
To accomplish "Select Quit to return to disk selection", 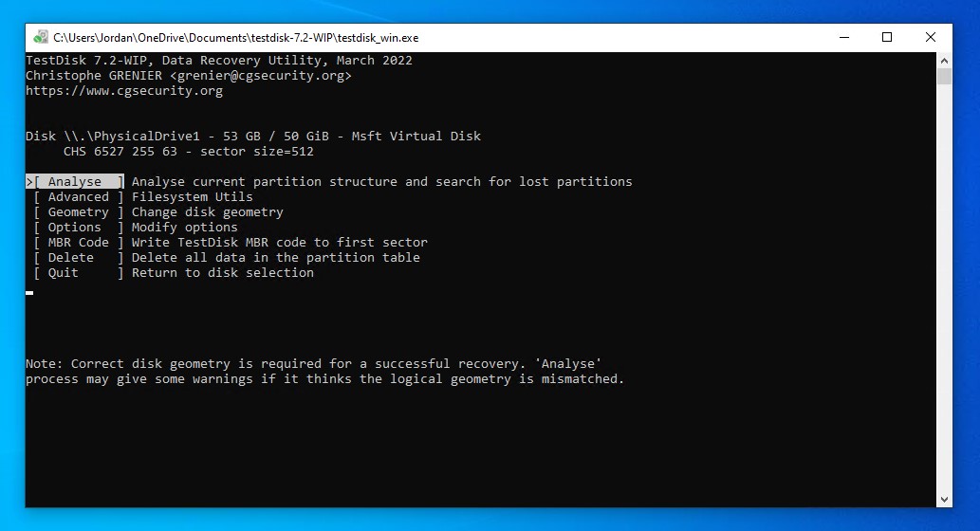I will [x=79, y=273].
